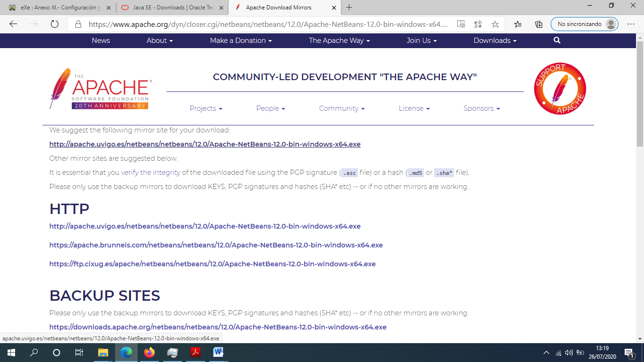This screenshot has width=644, height=362.
Task: Open Adobe Acrobat Reader from taskbar
Action: (x=195, y=353)
